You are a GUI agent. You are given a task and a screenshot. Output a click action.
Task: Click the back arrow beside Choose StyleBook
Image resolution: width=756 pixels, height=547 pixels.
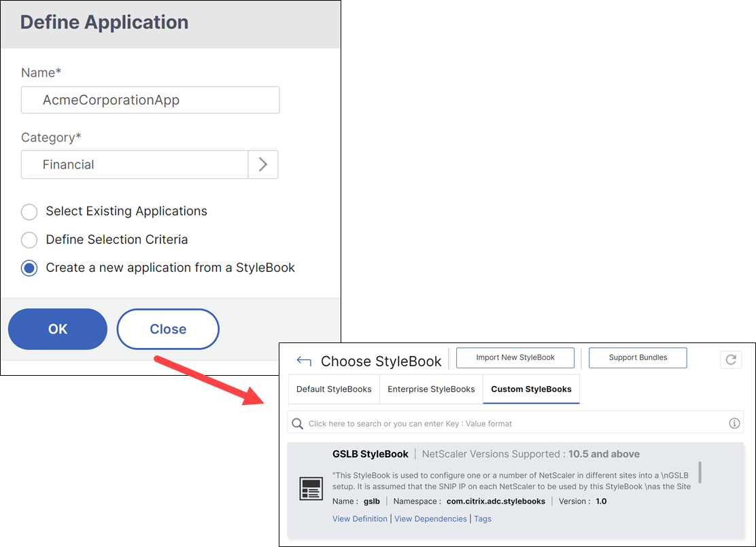pos(304,361)
